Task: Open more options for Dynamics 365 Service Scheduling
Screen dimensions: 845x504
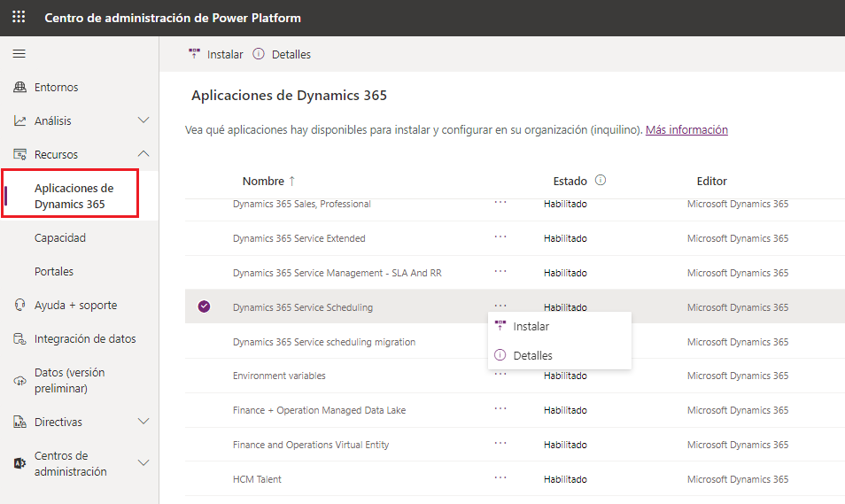Action: (x=500, y=306)
